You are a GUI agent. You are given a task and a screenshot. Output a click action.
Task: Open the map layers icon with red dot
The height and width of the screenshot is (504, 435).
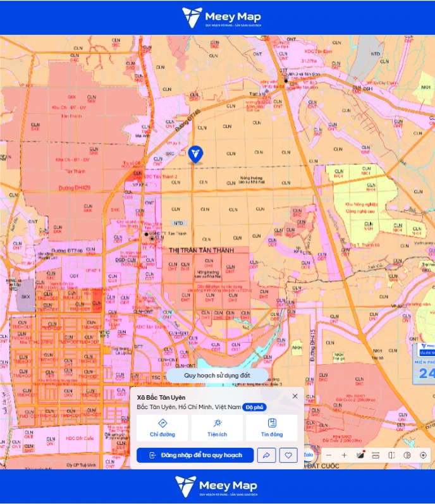click(360, 455)
